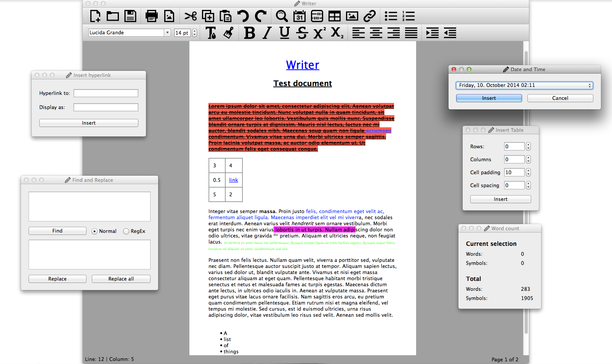Click the 'Page 1 of 2' status text
612x364 pixels.
point(505,359)
